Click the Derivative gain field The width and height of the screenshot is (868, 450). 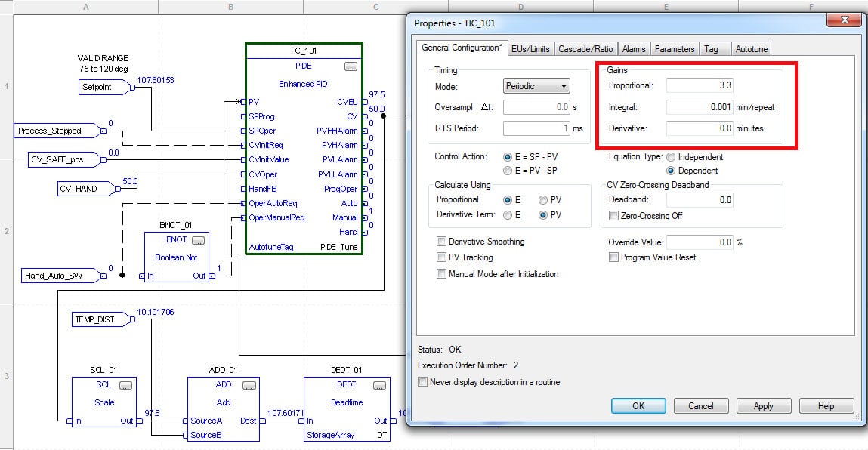700,128
